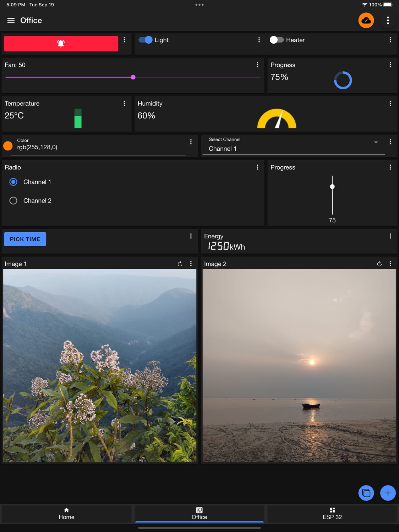Click the 60% humidity reading
The image size is (399, 532).
pyautogui.click(x=146, y=116)
